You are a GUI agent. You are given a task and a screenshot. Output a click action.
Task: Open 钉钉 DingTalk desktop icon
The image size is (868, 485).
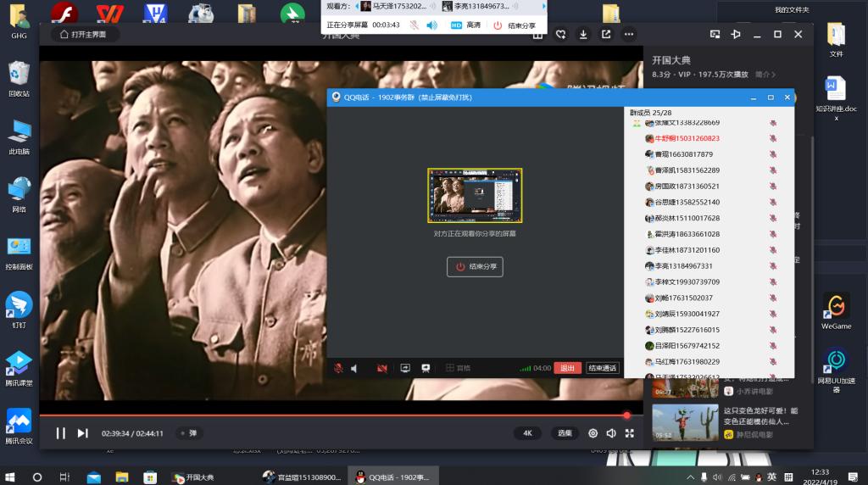click(19, 310)
